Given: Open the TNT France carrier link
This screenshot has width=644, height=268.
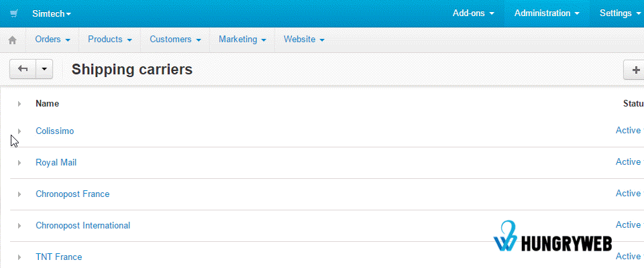Looking at the screenshot, I should click(x=59, y=257).
